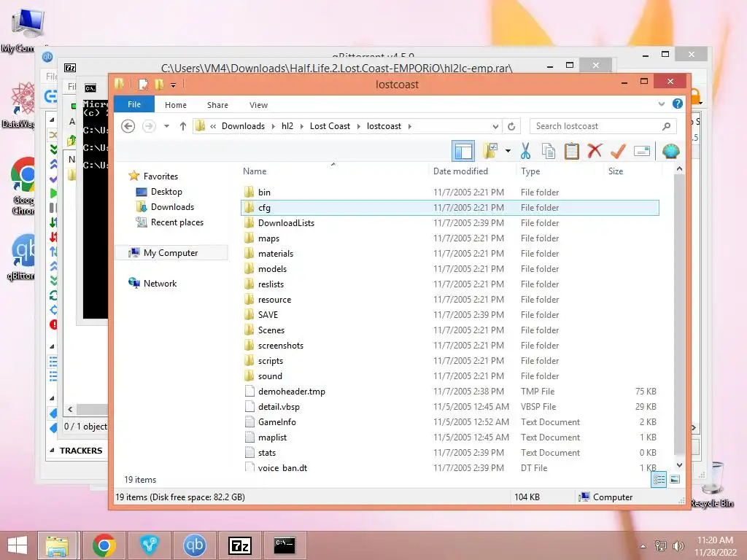Select My Computer in navigation pane
Screen dimensions: 747x560
[171, 253]
